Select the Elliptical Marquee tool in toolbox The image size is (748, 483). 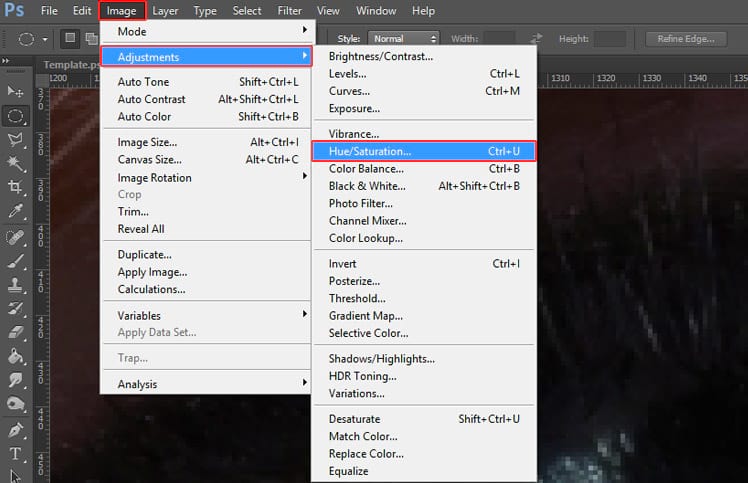click(x=15, y=116)
